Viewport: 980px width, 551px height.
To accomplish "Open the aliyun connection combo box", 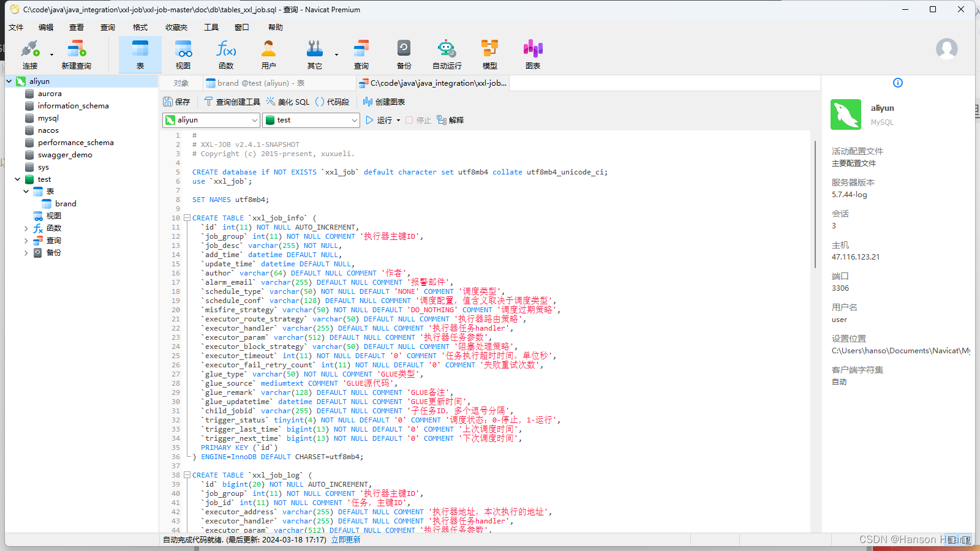I will [211, 120].
